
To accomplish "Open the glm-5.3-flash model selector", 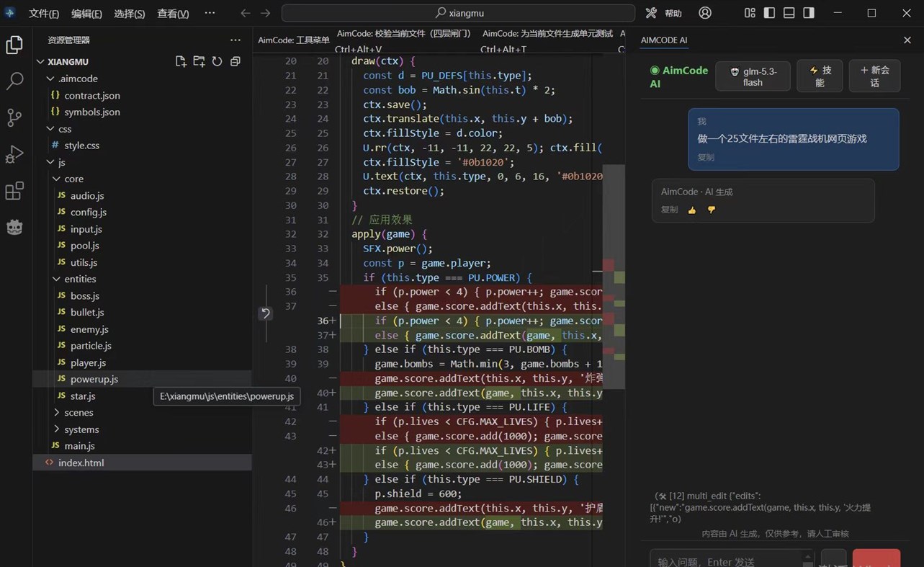I will point(753,76).
